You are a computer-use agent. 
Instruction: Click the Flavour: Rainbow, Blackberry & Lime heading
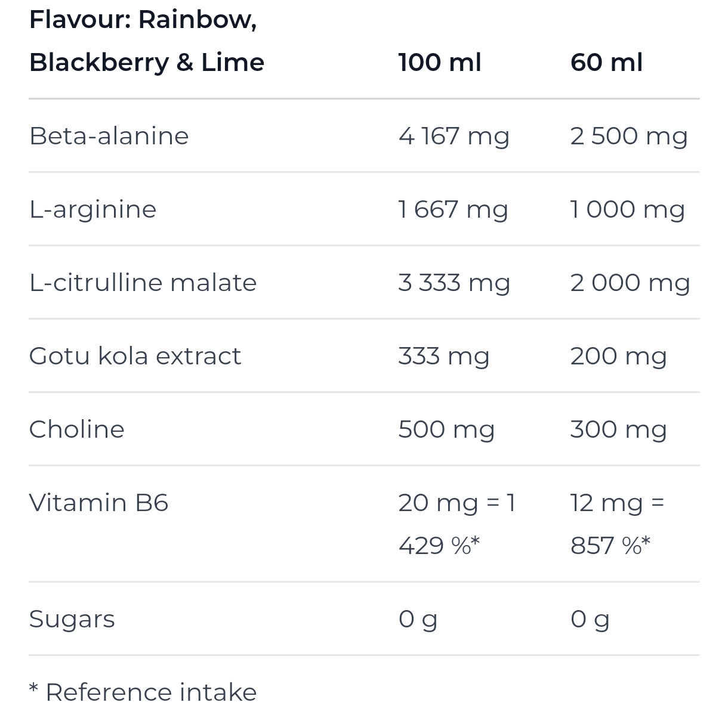(x=147, y=41)
